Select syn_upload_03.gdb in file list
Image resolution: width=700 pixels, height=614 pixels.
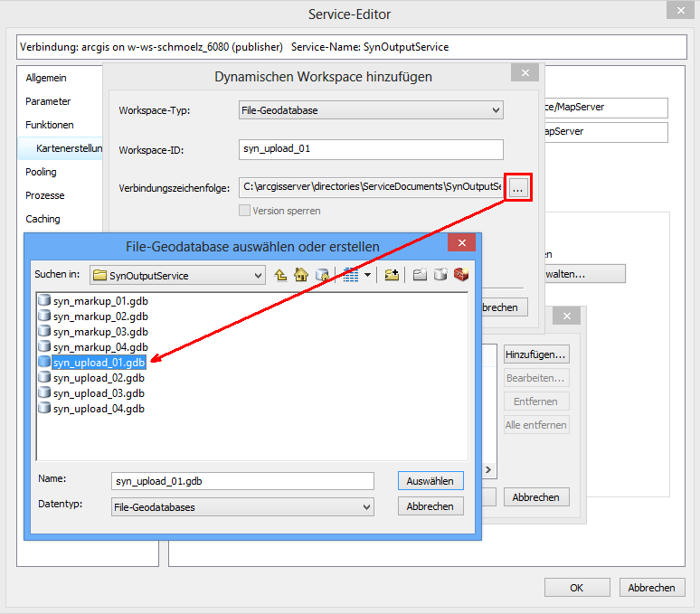pos(99,393)
